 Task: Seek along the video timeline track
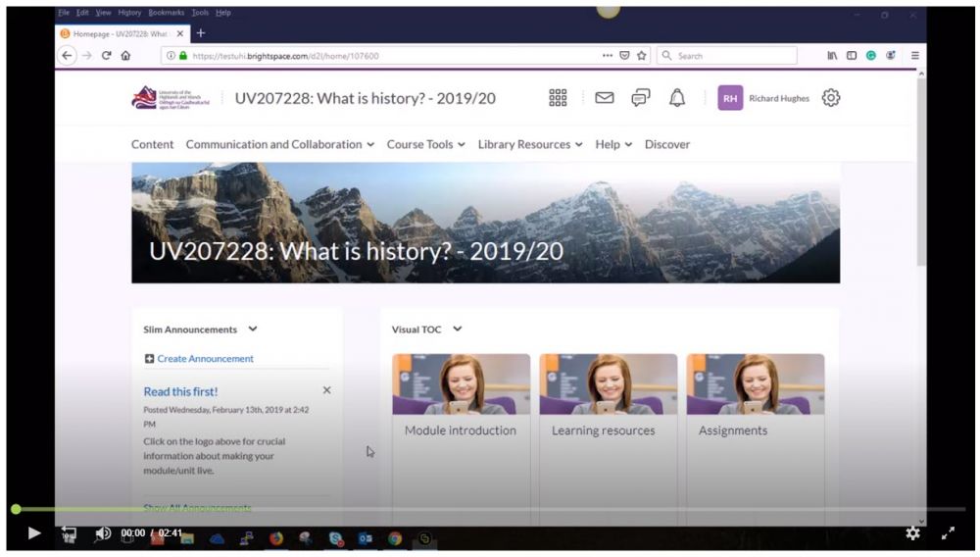pyautogui.click(x=490, y=510)
